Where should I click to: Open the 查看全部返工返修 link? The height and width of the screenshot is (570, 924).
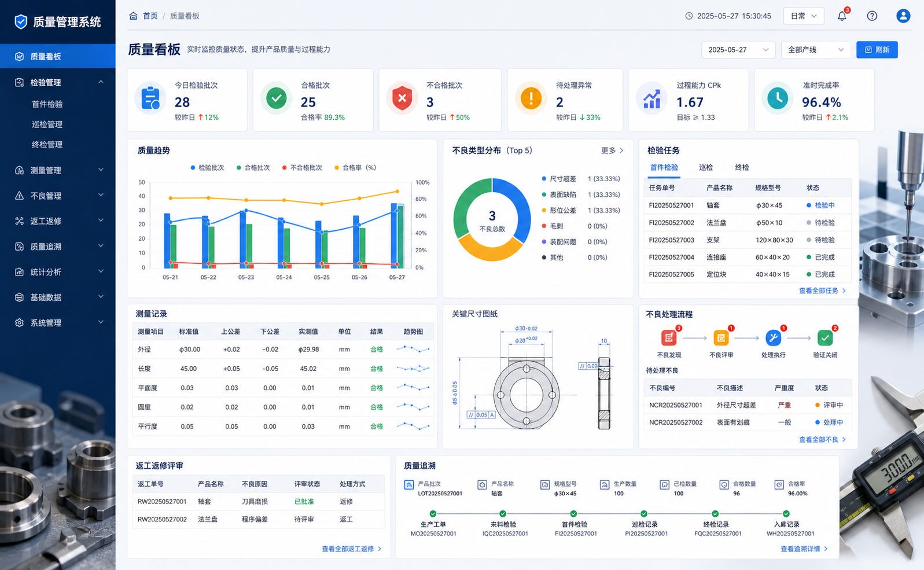coord(352,549)
